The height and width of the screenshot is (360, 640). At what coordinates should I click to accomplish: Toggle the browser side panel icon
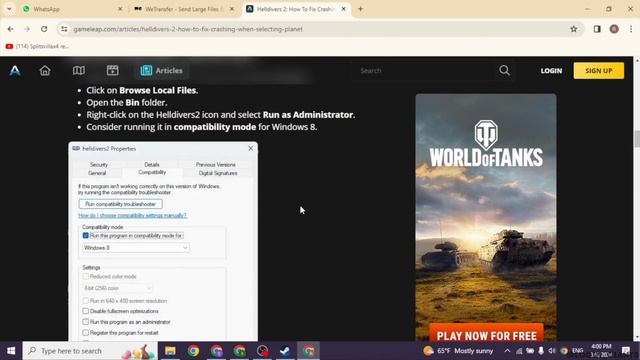[x=597, y=29]
